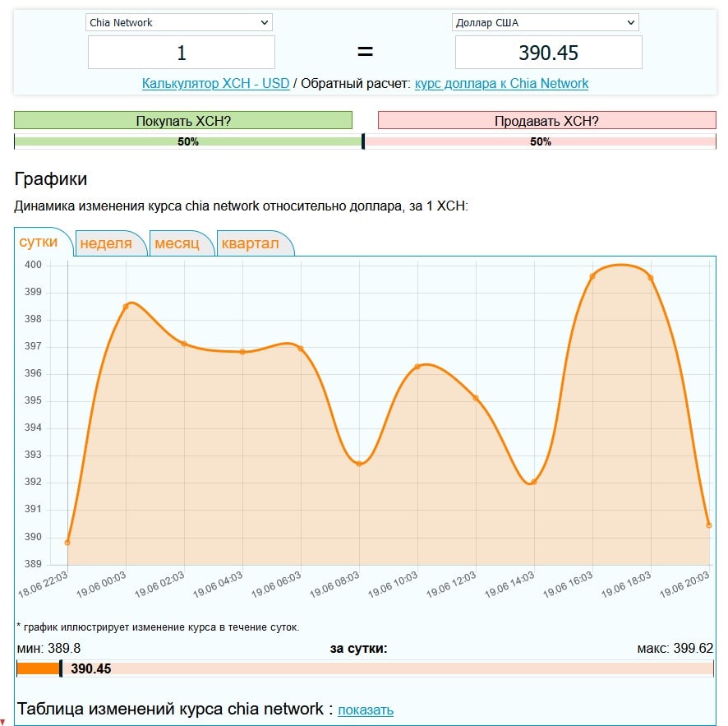Click the Графики heading
The image size is (728, 726).
click(51, 179)
